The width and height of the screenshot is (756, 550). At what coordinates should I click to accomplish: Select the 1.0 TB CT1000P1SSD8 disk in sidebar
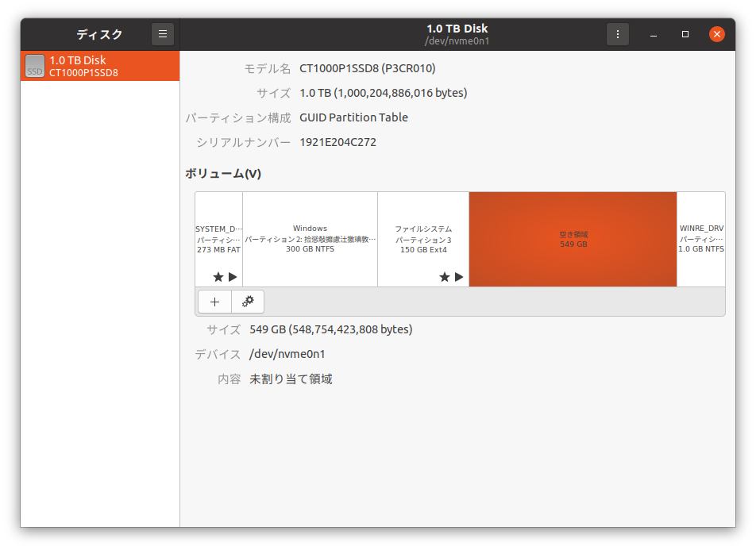click(99, 65)
